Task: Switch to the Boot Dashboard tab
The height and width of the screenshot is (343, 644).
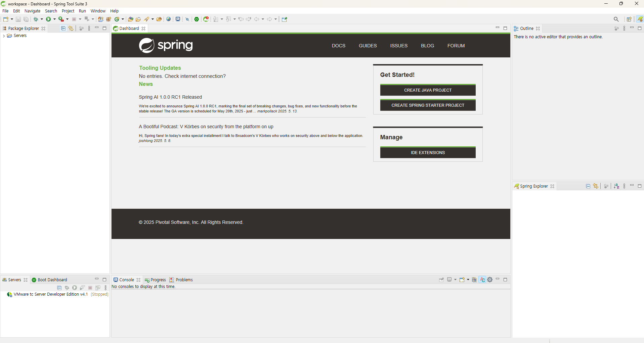Action: click(x=49, y=280)
